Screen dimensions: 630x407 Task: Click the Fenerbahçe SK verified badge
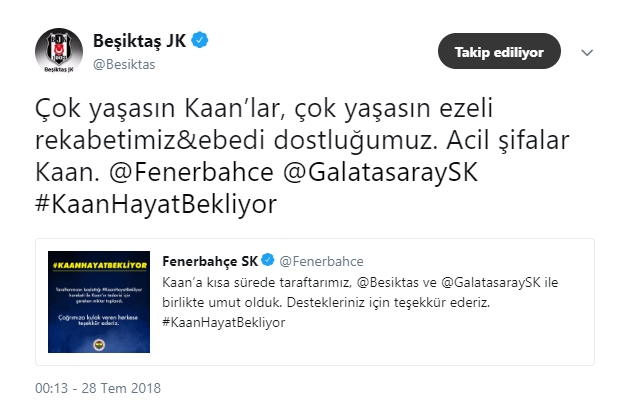tap(268, 260)
